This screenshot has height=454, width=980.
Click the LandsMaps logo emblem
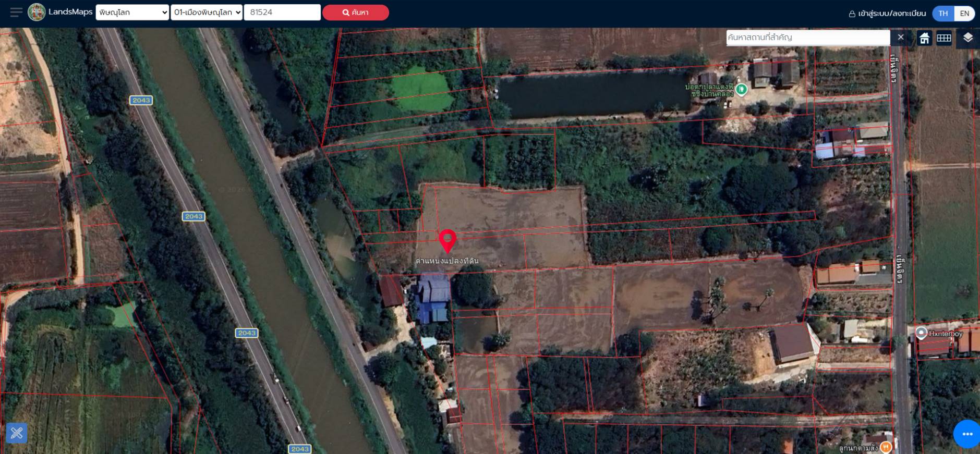[x=37, y=12]
